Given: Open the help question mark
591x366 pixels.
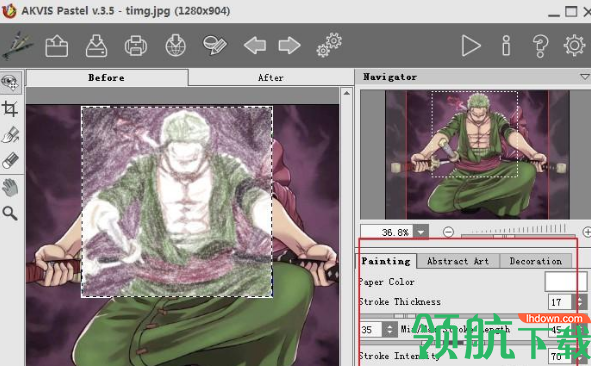Looking at the screenshot, I should 540,46.
